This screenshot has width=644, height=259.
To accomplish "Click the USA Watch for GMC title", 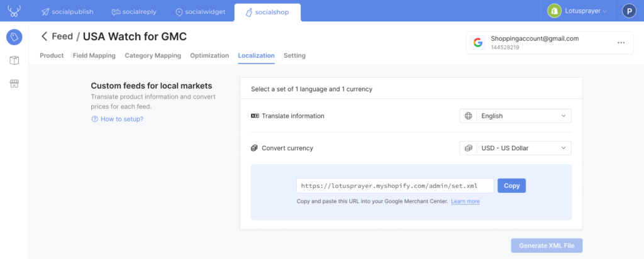I will [135, 36].
